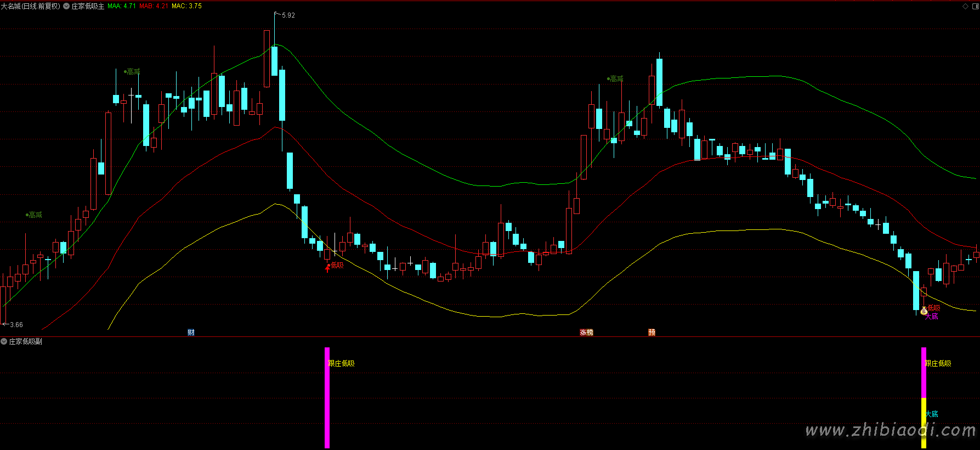Viewport: 980px width, 450px height.
Task: Select the red up-arrow 低吸 signal
Action: (x=327, y=268)
